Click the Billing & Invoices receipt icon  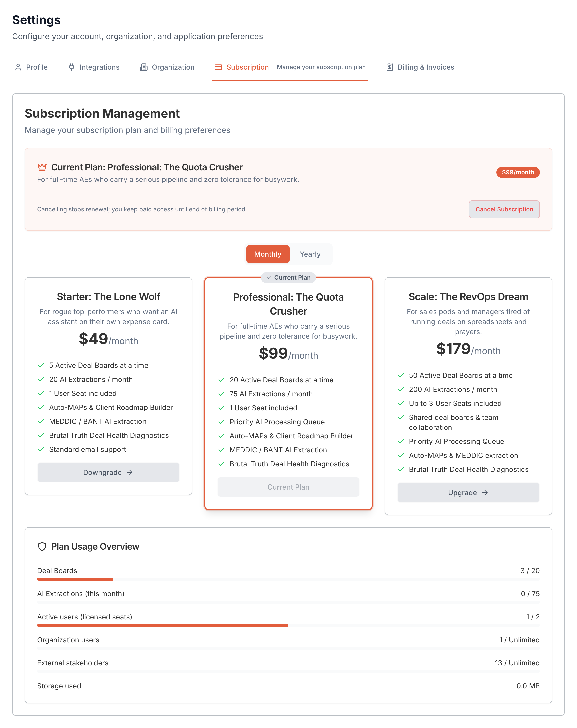coord(390,67)
